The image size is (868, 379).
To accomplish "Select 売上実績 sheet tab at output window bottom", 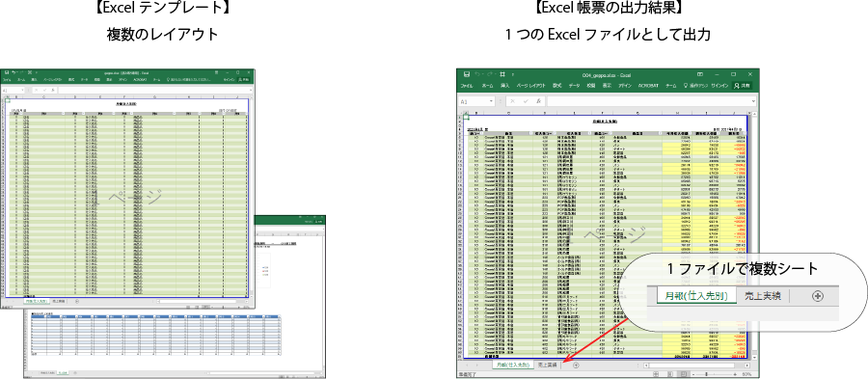I will (x=548, y=365).
